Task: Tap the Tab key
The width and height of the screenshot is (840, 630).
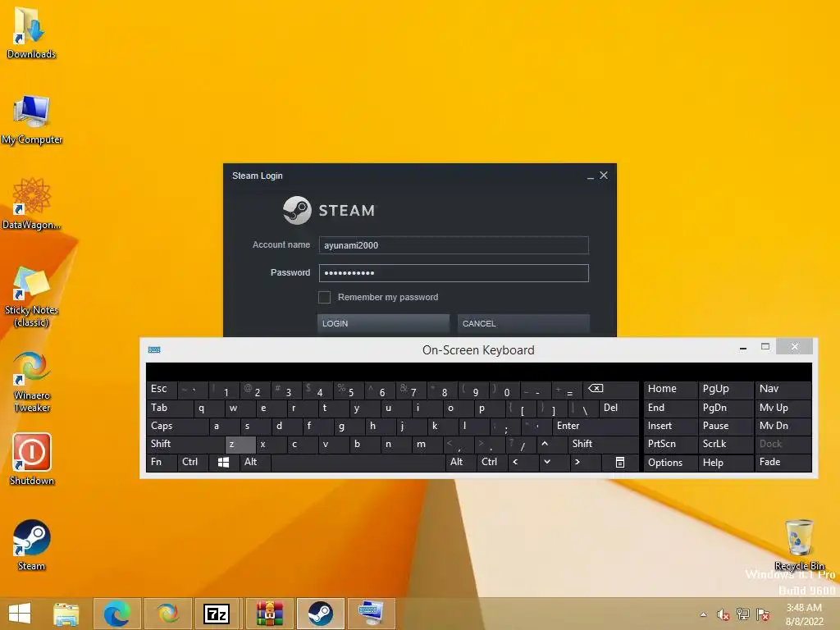Action: [169, 409]
